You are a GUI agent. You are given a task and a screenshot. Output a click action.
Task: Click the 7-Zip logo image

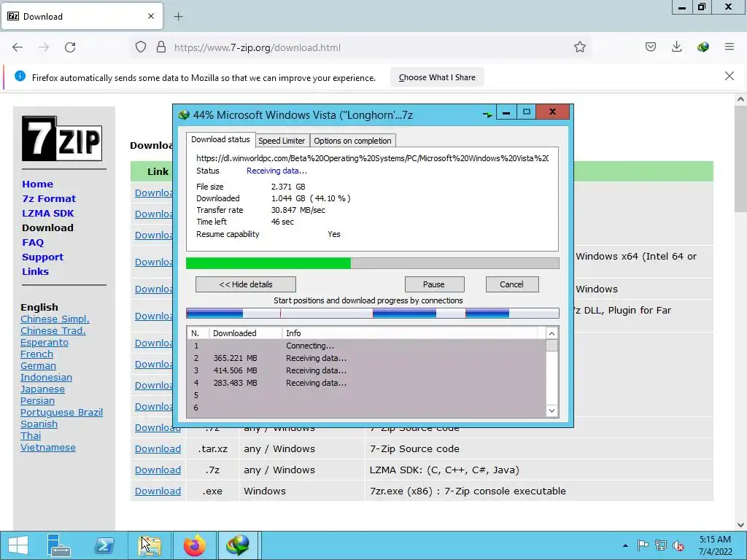coord(62,139)
